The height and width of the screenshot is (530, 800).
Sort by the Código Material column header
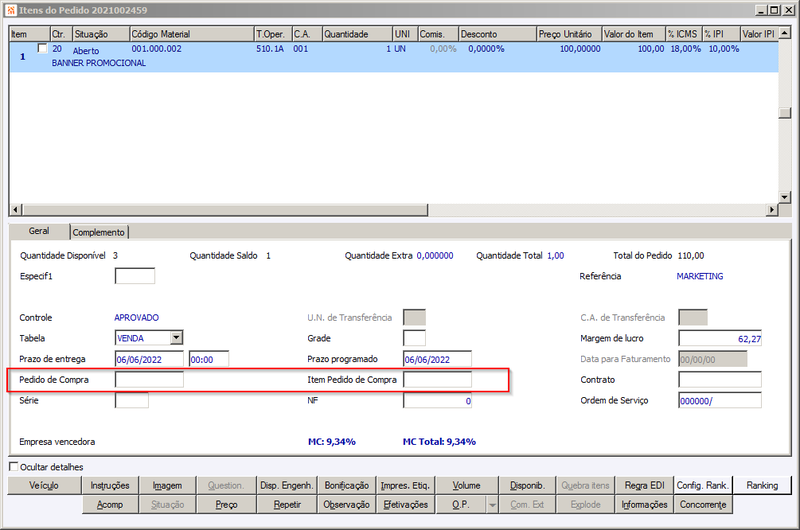pos(190,33)
